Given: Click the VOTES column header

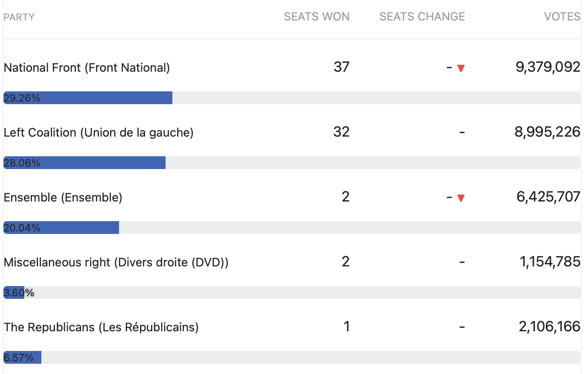Looking at the screenshot, I should [562, 17].
